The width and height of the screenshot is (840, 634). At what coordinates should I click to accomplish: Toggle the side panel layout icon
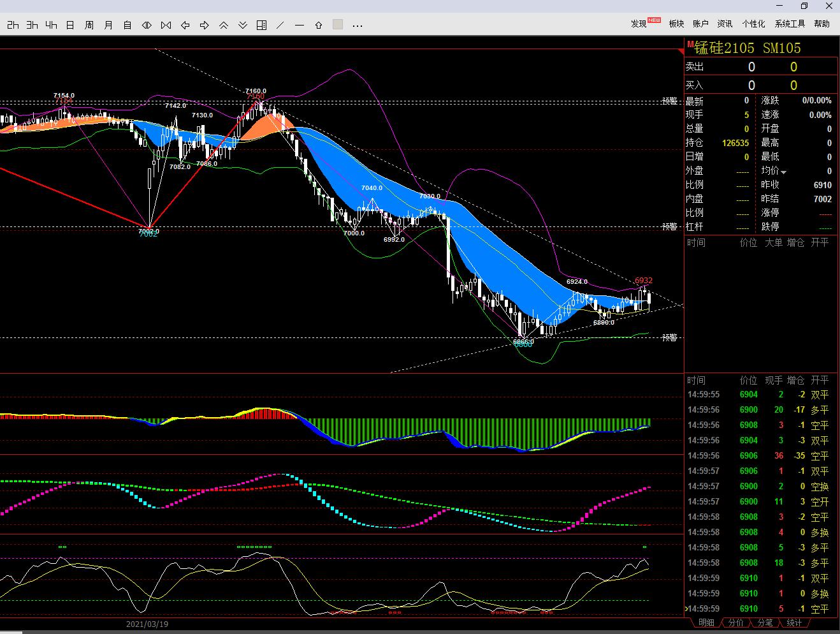point(261,25)
